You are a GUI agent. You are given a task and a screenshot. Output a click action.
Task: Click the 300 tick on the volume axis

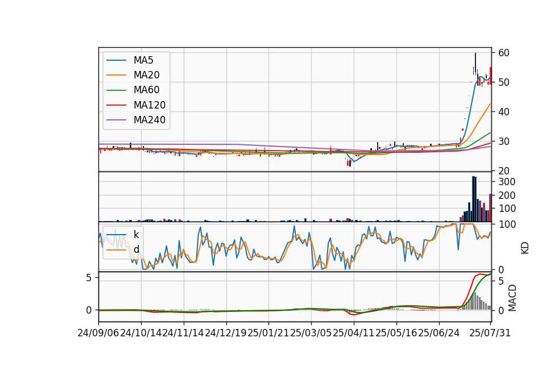[x=507, y=182]
